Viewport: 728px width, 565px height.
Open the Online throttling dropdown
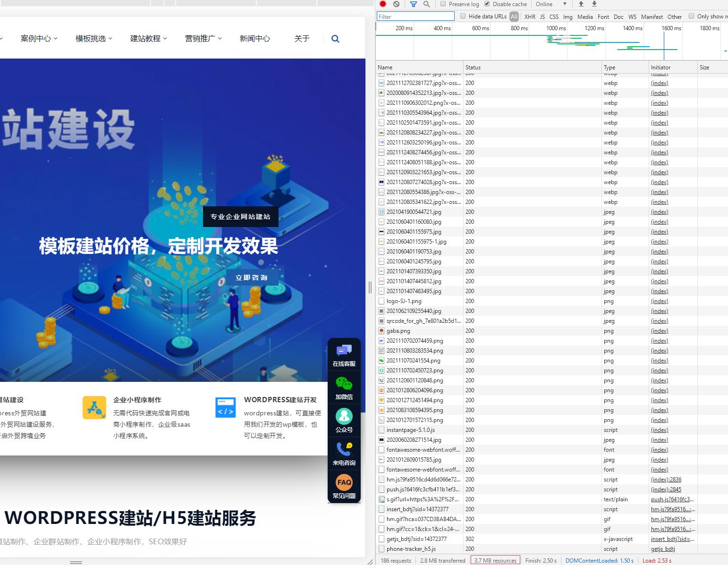click(x=550, y=4)
